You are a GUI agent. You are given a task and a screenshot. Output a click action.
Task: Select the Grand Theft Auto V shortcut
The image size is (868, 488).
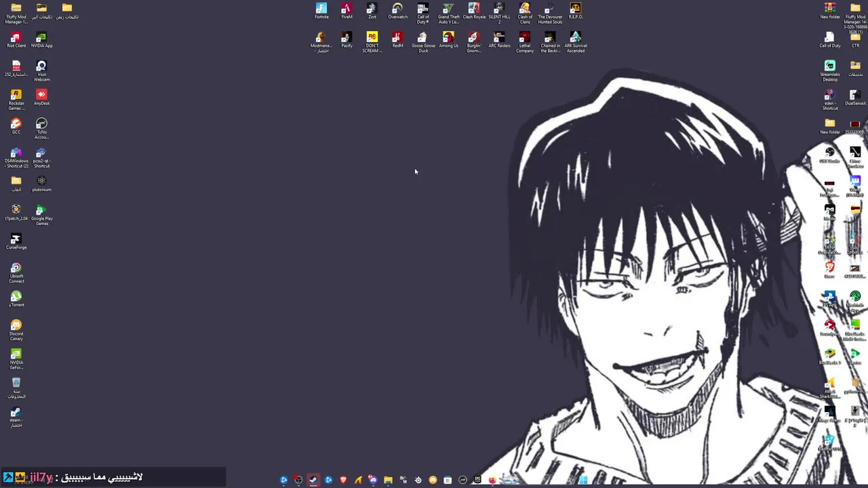[448, 14]
